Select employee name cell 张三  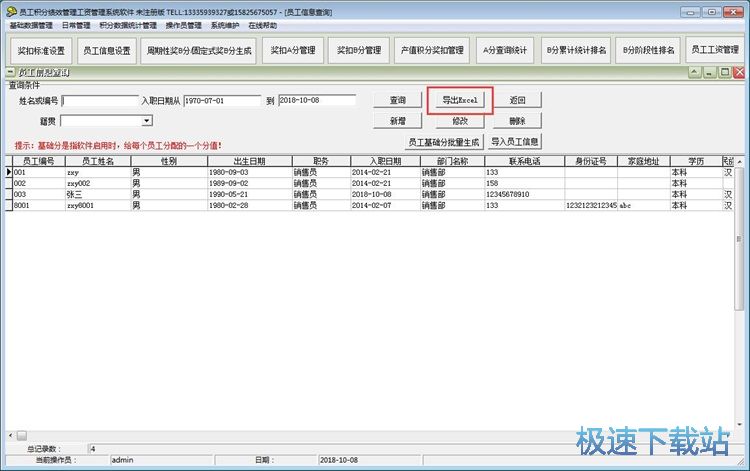pos(98,194)
